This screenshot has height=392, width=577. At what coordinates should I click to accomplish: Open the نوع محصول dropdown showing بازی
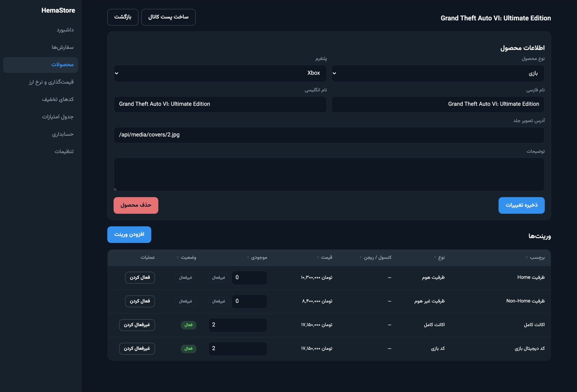click(438, 73)
